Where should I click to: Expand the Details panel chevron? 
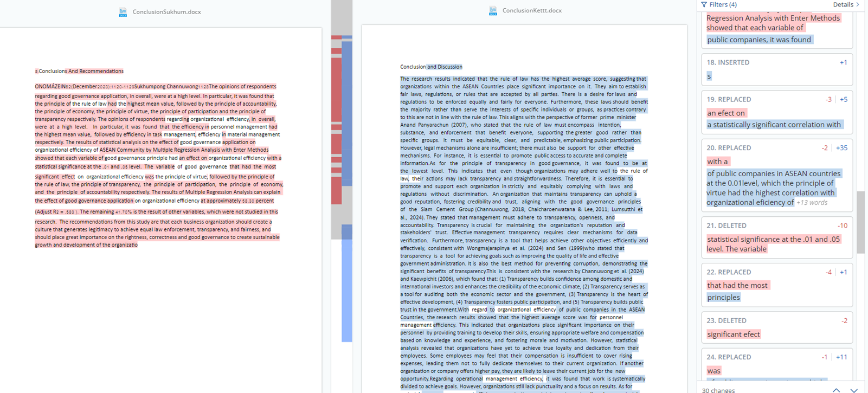click(x=857, y=4)
